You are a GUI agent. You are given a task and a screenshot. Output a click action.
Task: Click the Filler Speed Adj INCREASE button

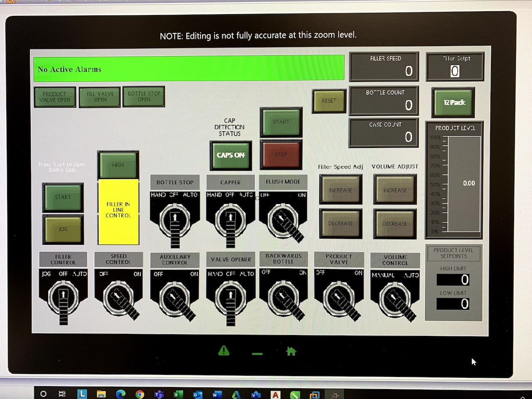pyautogui.click(x=340, y=190)
